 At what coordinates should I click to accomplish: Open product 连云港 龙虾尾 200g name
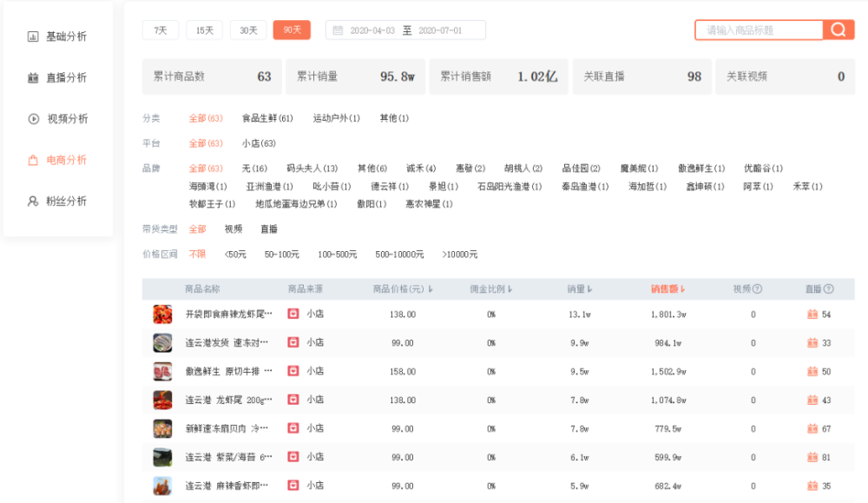click(x=228, y=400)
